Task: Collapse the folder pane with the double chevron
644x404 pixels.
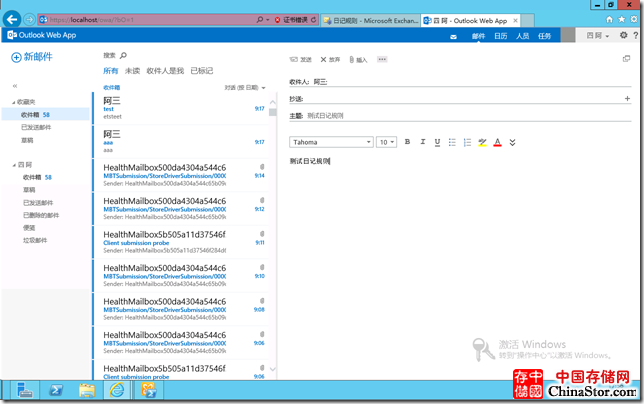Action: (15, 86)
